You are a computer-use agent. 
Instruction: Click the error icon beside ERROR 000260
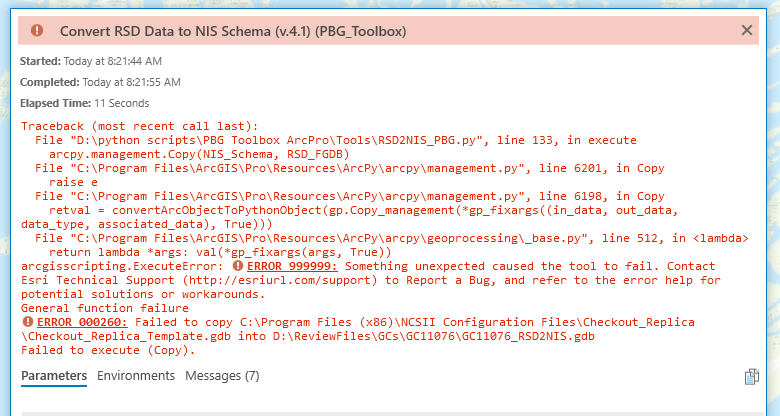(x=27, y=323)
